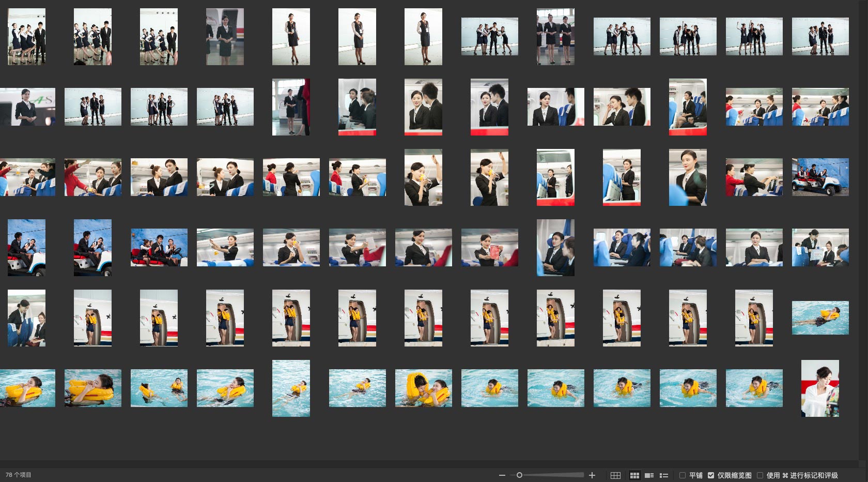Image resolution: width=868 pixels, height=482 pixels.
Task: Select the woman in white shirt portrait
Action: click(x=820, y=388)
